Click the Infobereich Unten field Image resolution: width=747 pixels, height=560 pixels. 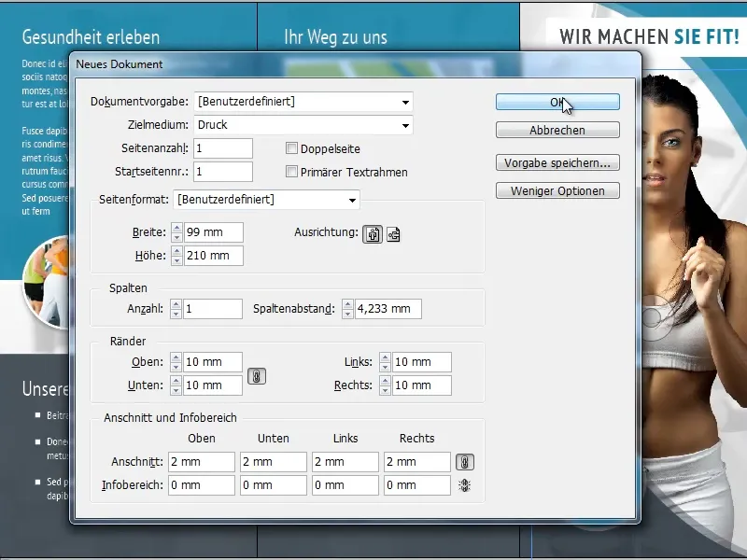274,485
